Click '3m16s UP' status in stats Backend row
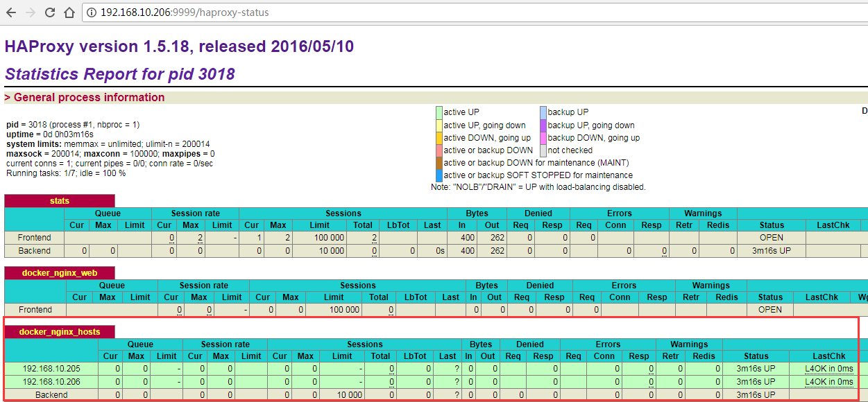The image size is (868, 402). (772, 251)
